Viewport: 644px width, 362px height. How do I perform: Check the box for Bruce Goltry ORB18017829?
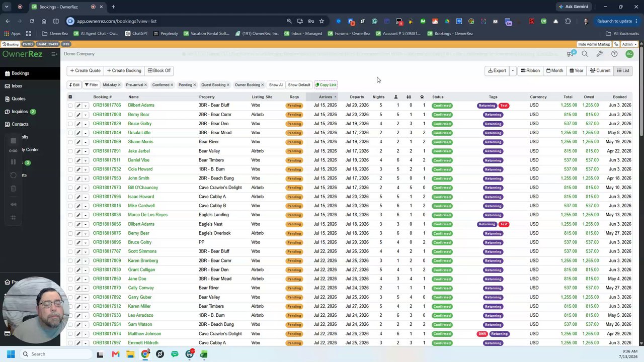(x=70, y=124)
